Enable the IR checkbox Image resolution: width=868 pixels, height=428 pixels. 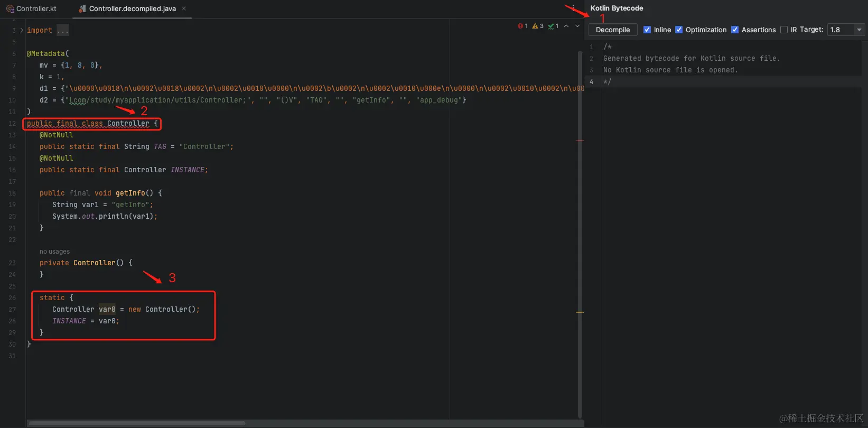pos(784,30)
